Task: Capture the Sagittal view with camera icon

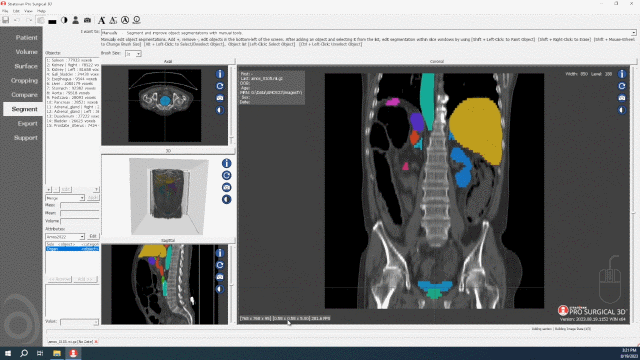Action: (x=220, y=277)
